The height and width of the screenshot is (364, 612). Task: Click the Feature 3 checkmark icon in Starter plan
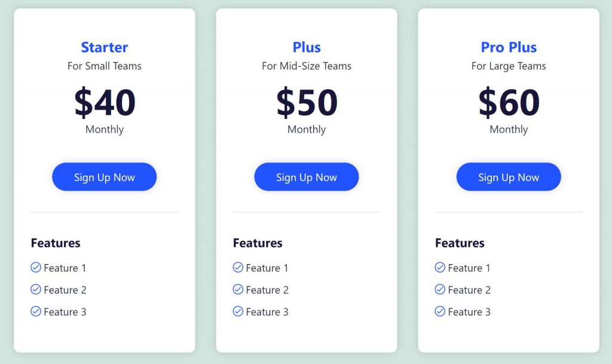coord(36,311)
